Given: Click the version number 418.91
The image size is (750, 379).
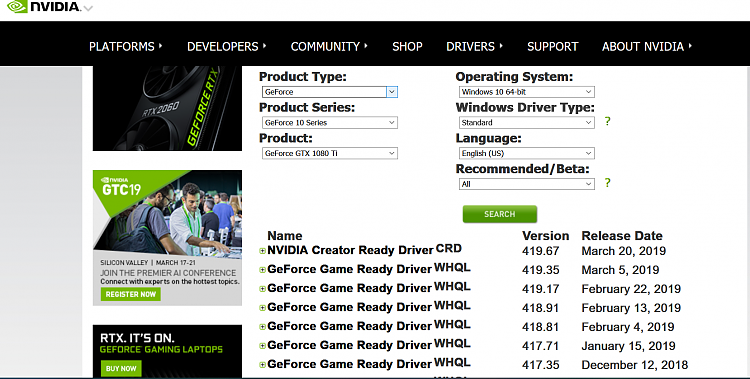Looking at the screenshot, I should 540,308.
